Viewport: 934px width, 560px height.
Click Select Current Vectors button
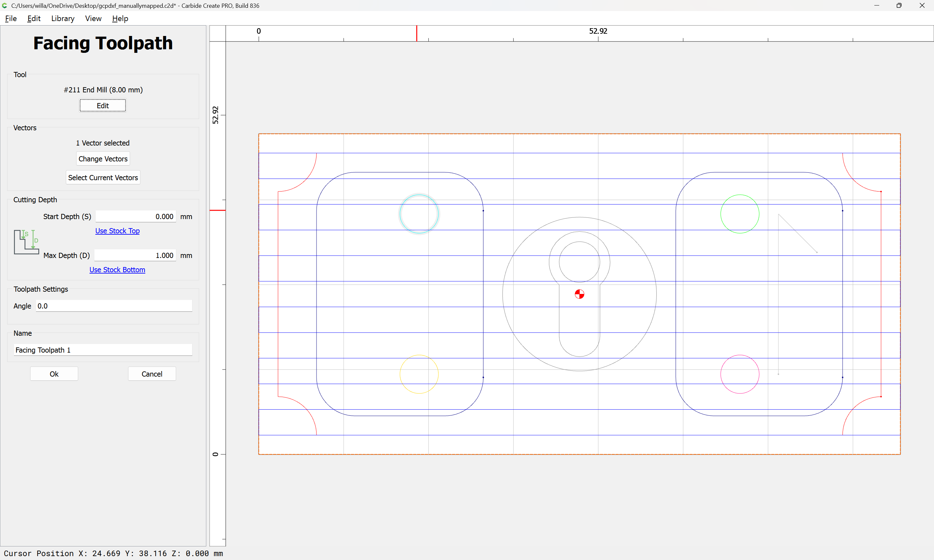(103, 177)
